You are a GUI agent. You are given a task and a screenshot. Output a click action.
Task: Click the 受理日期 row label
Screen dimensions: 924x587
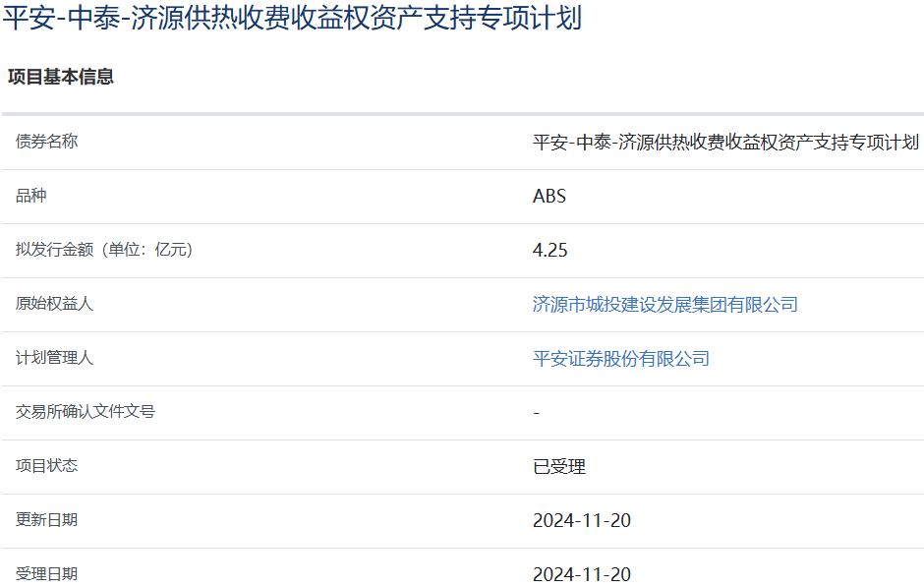coord(46,574)
